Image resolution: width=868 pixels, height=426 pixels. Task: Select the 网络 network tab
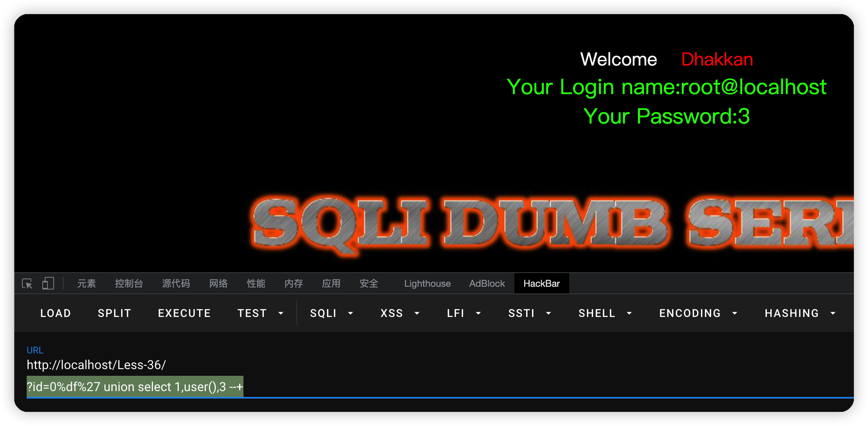[x=218, y=283]
